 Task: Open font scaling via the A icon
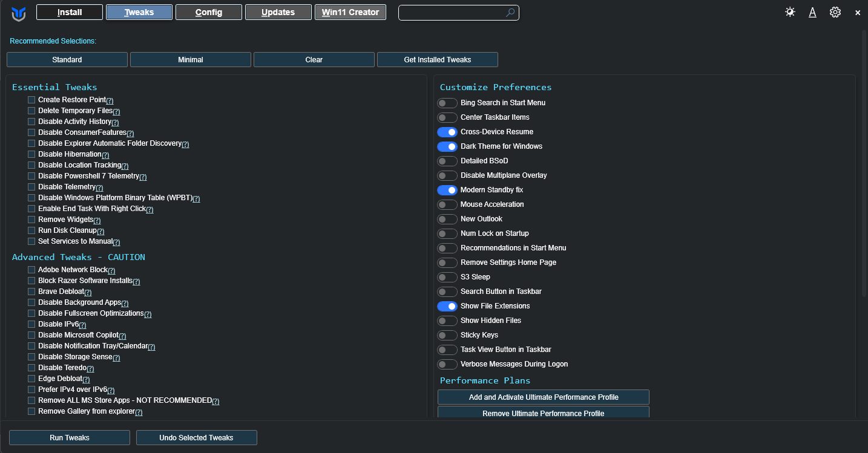(x=812, y=12)
